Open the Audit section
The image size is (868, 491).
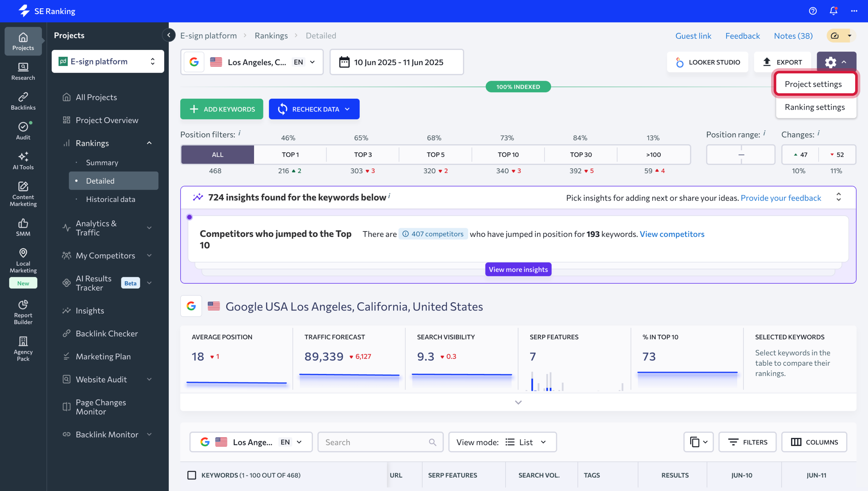[23, 130]
